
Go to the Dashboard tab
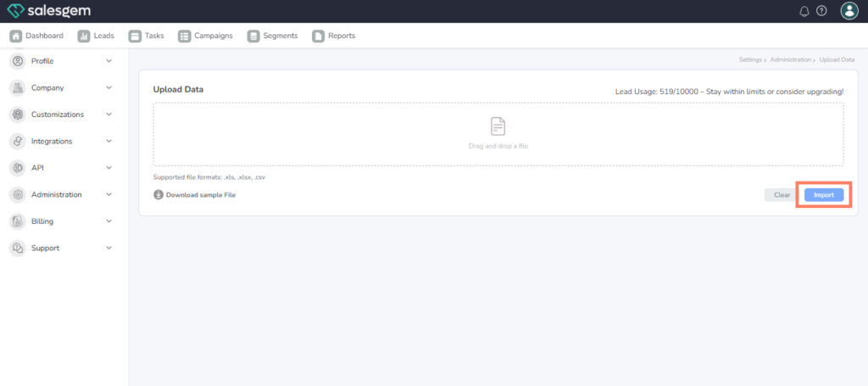coord(37,36)
